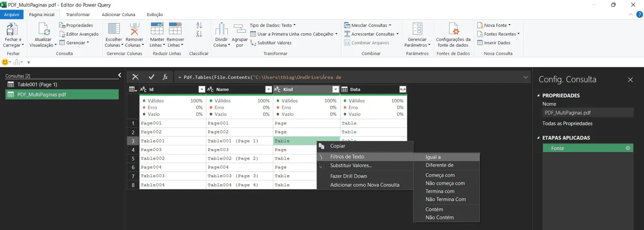644x230 pixels.
Task: Open the Nova Fonte dropdown
Action: click(509, 25)
